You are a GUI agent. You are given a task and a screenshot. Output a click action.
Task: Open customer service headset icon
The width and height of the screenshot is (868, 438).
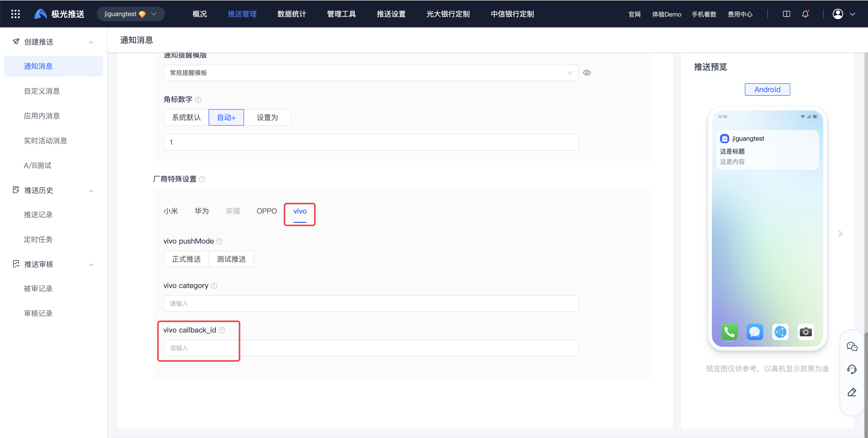click(851, 369)
